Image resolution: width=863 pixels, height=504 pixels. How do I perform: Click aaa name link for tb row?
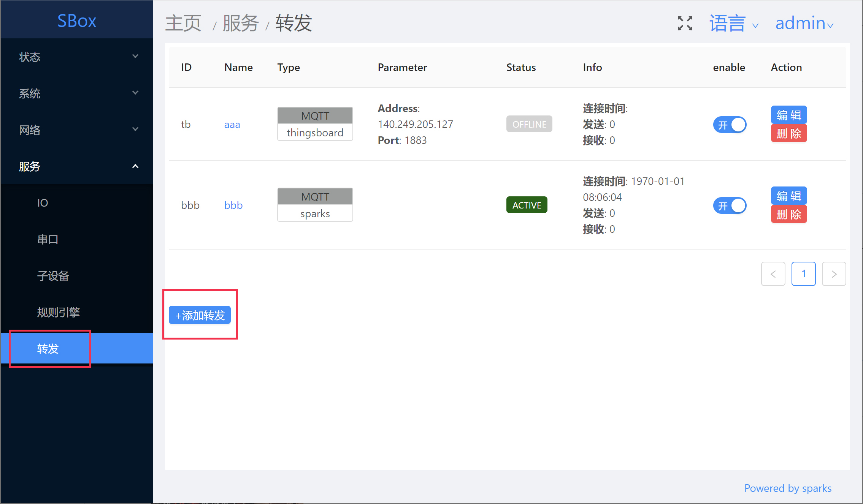coord(232,124)
